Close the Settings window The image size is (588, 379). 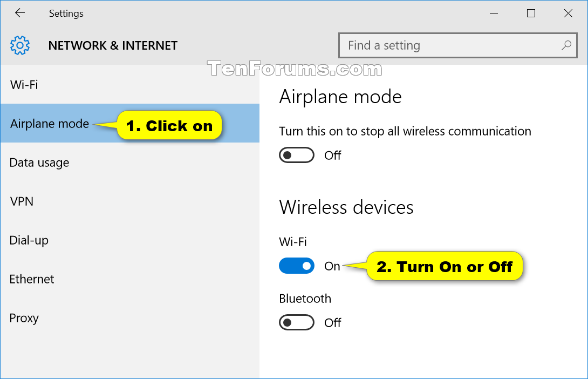tap(568, 13)
